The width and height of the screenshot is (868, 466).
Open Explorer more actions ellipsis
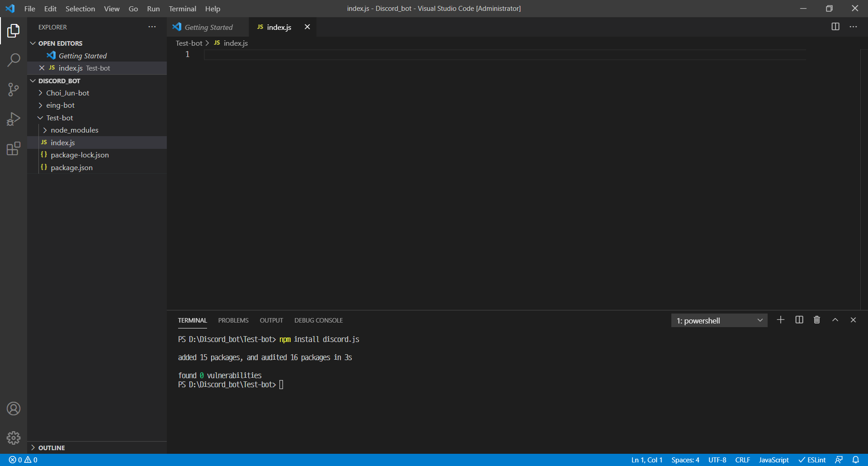coord(152,27)
